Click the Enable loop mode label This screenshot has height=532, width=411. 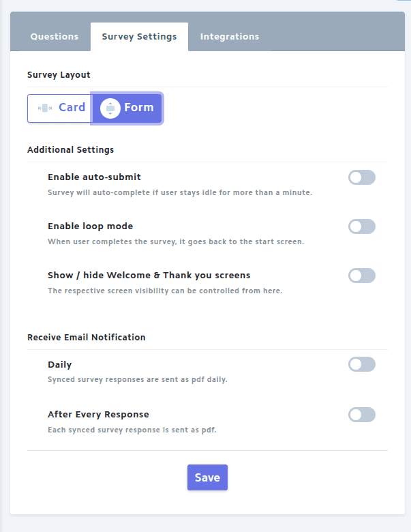pos(90,226)
